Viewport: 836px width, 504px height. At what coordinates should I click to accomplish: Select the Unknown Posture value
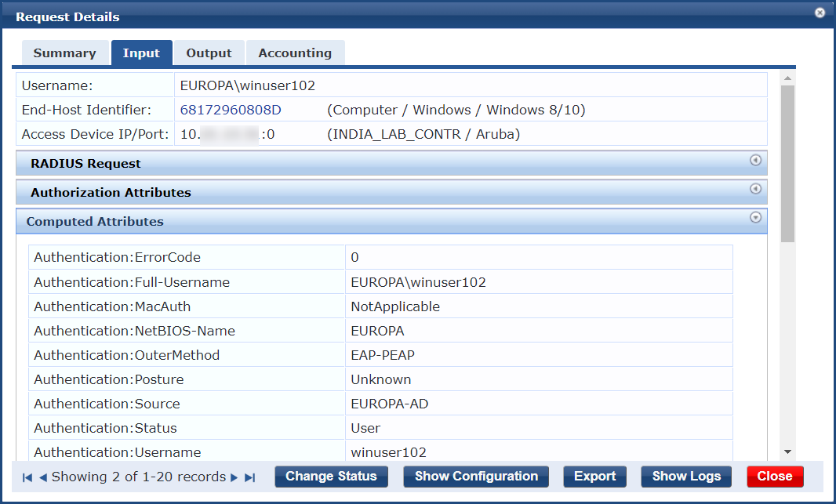coord(380,379)
